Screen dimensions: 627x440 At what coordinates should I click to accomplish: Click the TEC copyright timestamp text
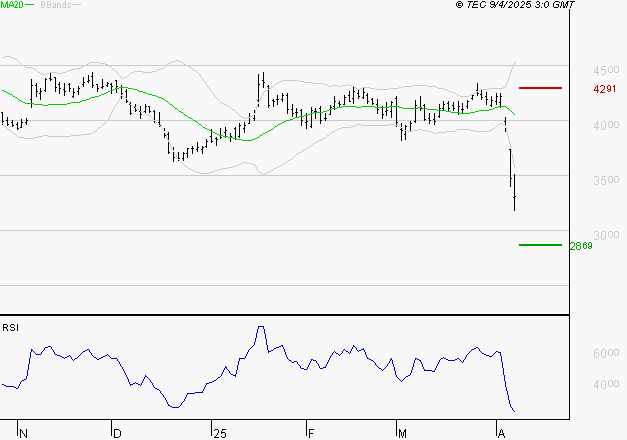point(515,5)
